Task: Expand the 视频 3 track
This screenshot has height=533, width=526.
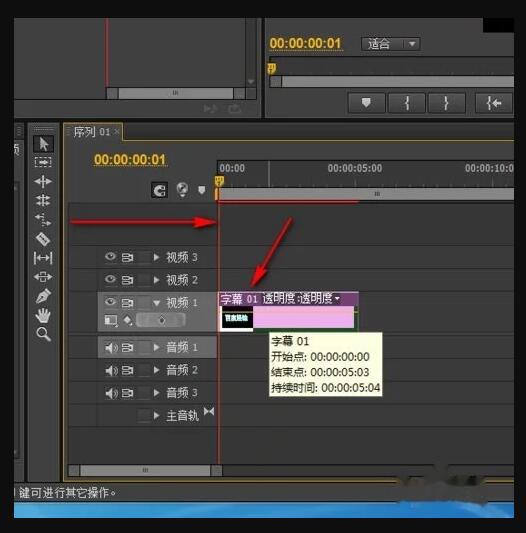Action: pyautogui.click(x=156, y=257)
